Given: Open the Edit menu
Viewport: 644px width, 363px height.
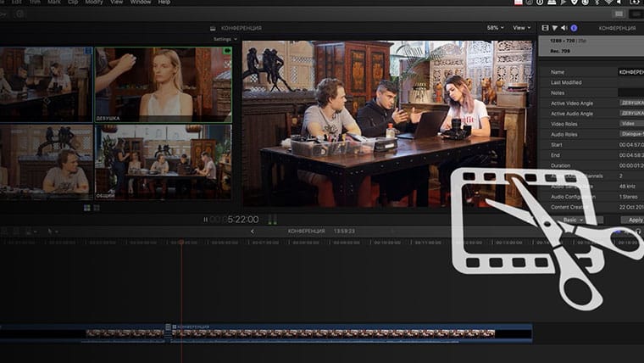Looking at the screenshot, I should pyautogui.click(x=17, y=2).
